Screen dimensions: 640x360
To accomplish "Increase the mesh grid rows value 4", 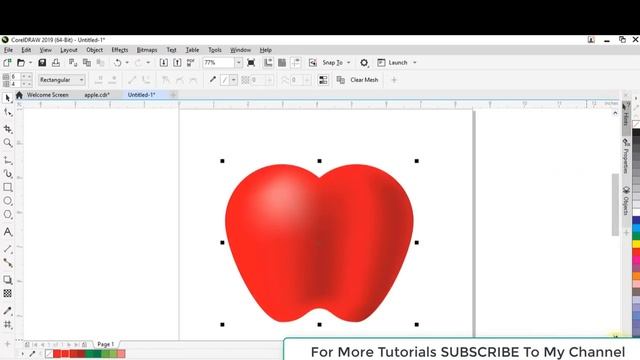I will click(24, 84).
